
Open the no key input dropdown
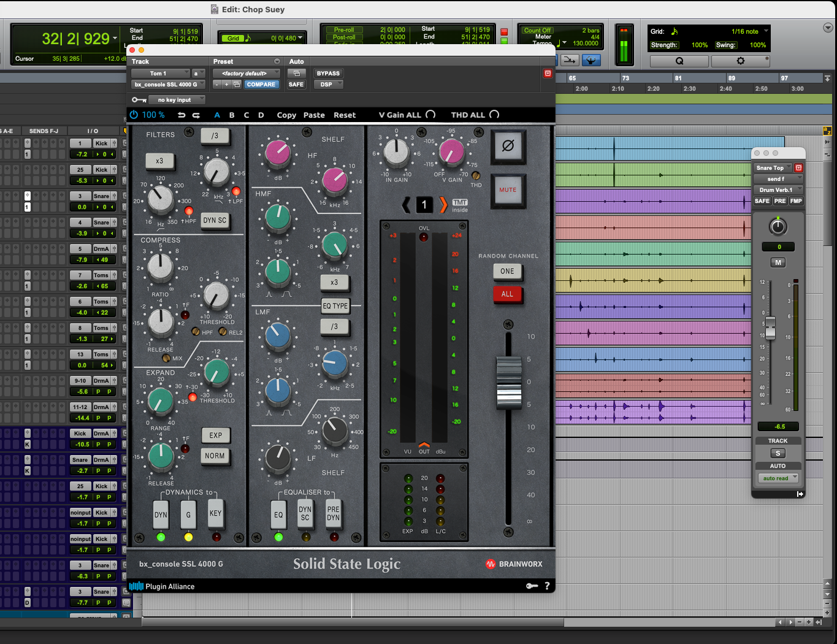pyautogui.click(x=177, y=100)
